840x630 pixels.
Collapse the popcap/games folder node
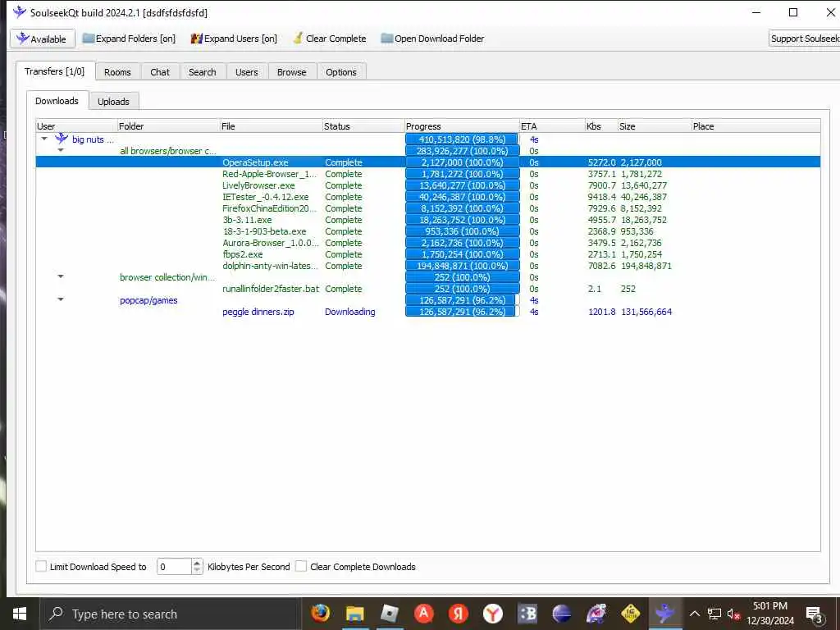pyautogui.click(x=61, y=300)
